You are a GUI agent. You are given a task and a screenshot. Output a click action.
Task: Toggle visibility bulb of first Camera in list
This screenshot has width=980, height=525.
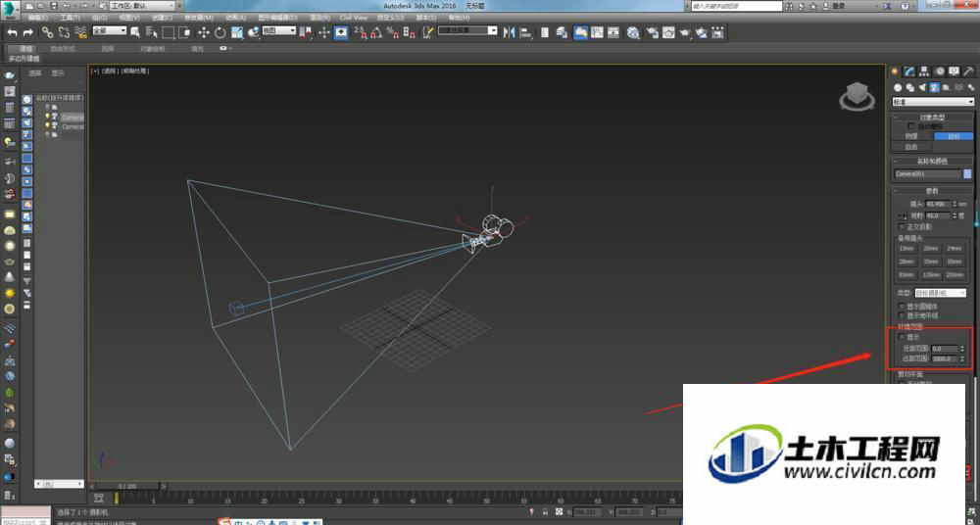[47, 117]
